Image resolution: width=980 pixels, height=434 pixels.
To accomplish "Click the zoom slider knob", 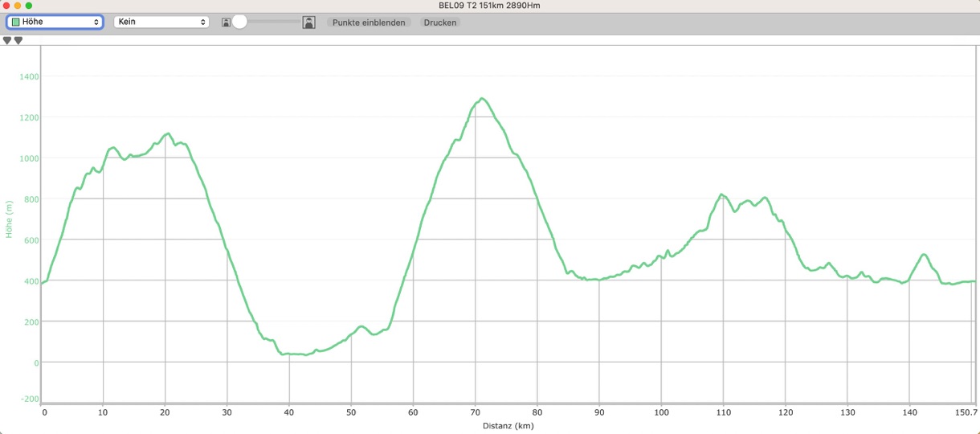I will (x=239, y=23).
